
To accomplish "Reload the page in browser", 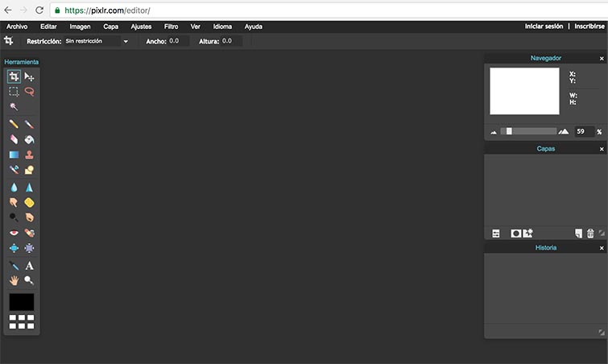I will pos(39,10).
